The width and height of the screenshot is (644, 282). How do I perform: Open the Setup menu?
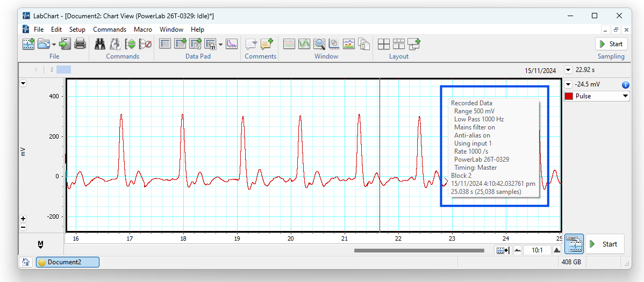pos(77,30)
